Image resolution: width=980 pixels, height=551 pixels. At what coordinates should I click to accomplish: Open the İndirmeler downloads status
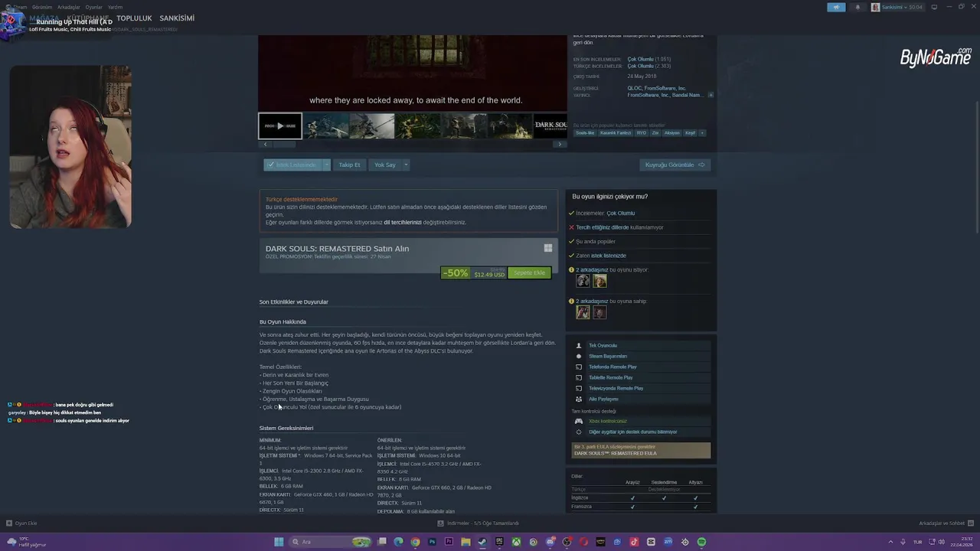[x=478, y=523]
